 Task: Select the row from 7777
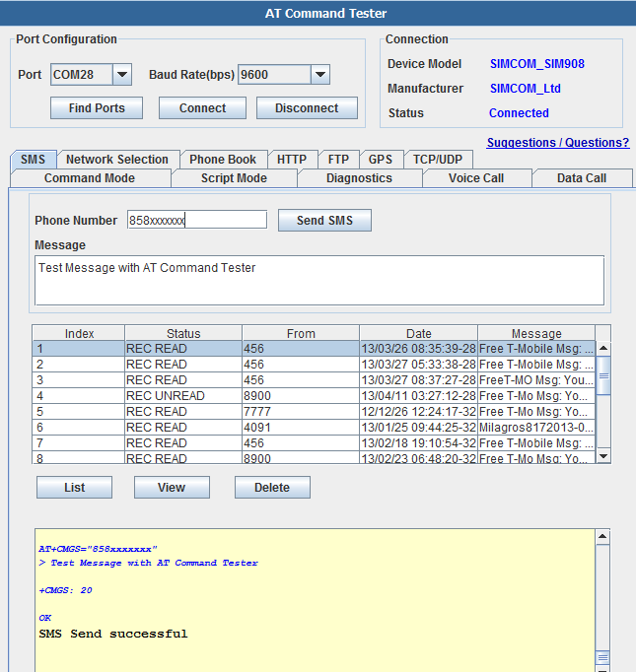point(314,412)
